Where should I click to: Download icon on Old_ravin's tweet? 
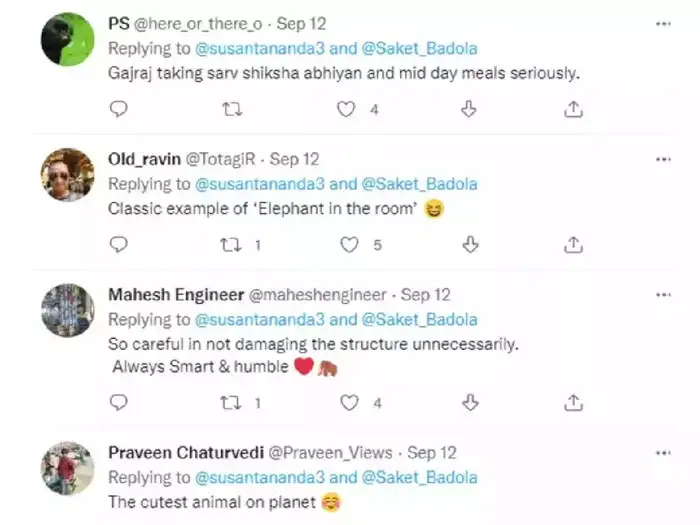pos(468,244)
